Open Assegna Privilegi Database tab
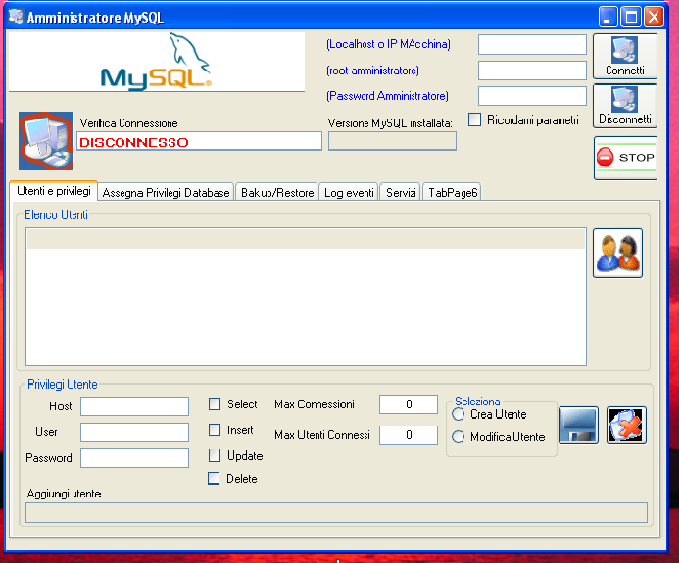The height and width of the screenshot is (563, 679). tap(166, 192)
